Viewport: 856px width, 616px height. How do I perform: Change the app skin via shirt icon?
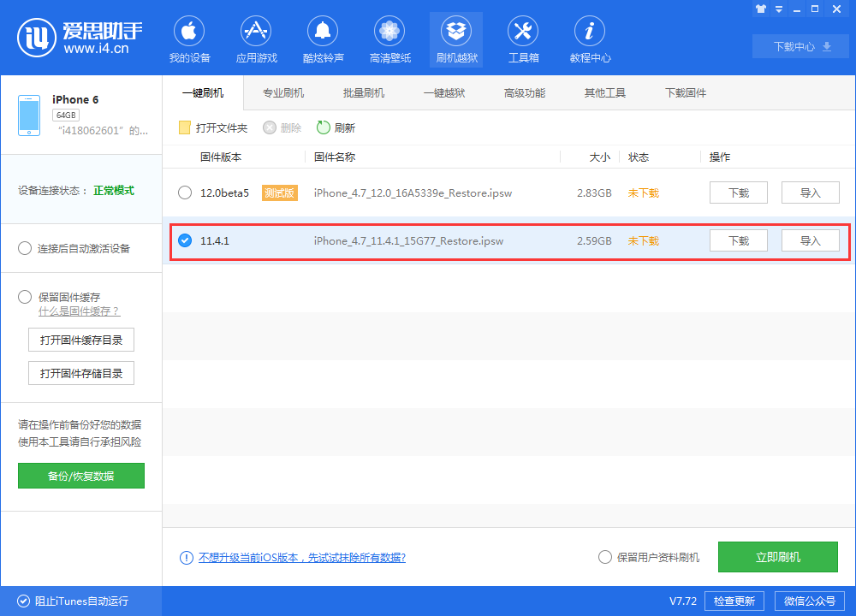pos(760,9)
